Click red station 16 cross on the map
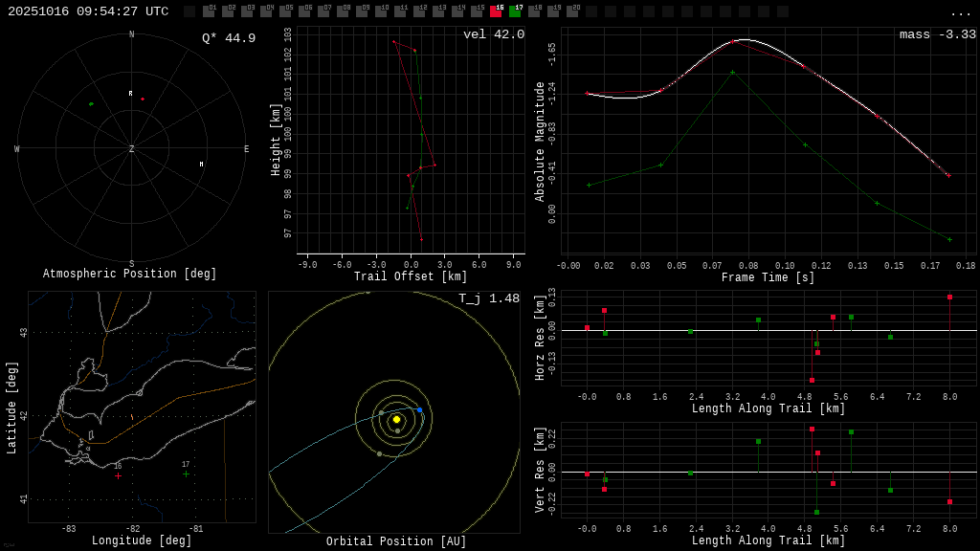Viewport: 980px width, 551px height. (118, 475)
